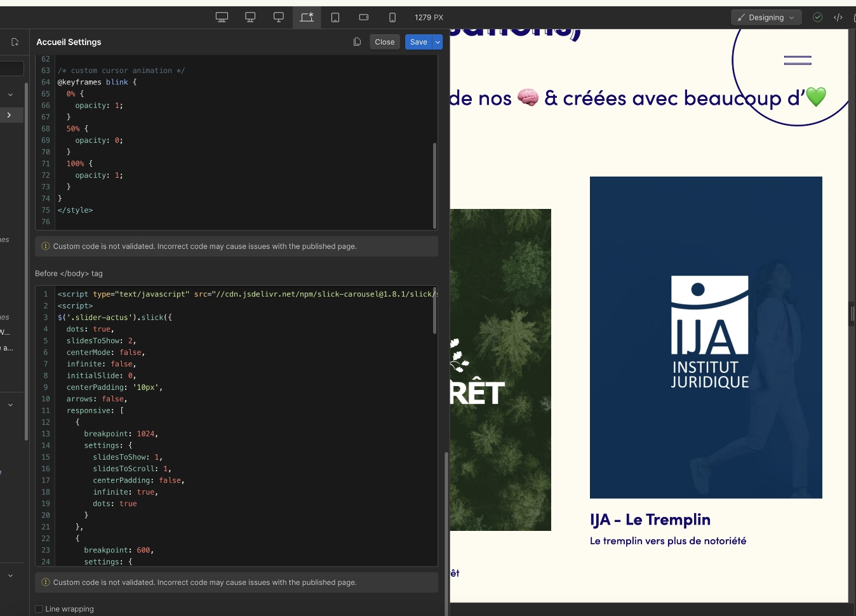
Task: Switch to the tablet portrait breakpoint
Action: [x=335, y=17]
